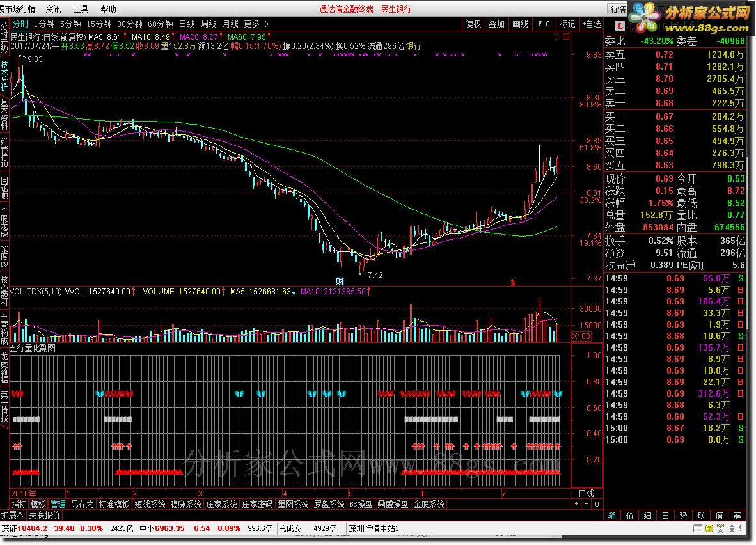Open the 同花顺 sidebar tab
The width and height of the screenshot is (756, 545).
4,188
